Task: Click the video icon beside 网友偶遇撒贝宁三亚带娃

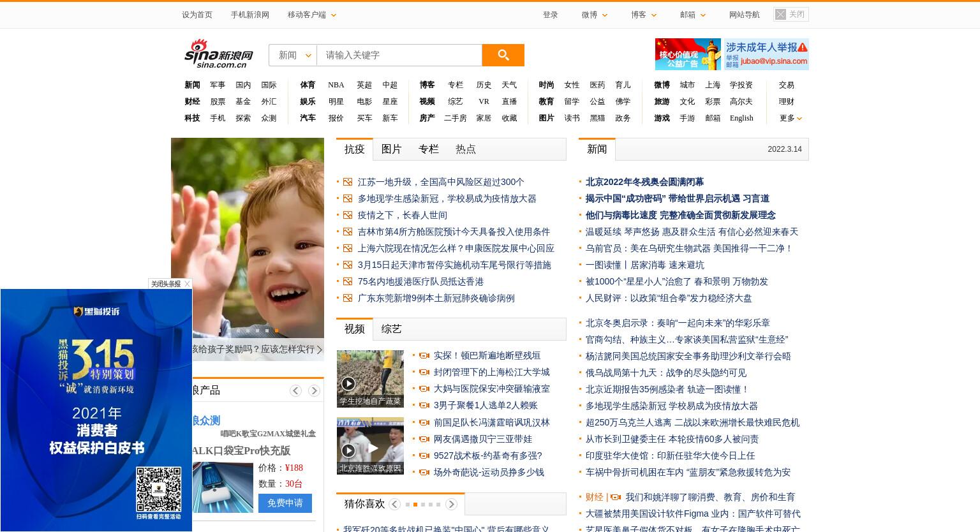Action: click(x=424, y=439)
